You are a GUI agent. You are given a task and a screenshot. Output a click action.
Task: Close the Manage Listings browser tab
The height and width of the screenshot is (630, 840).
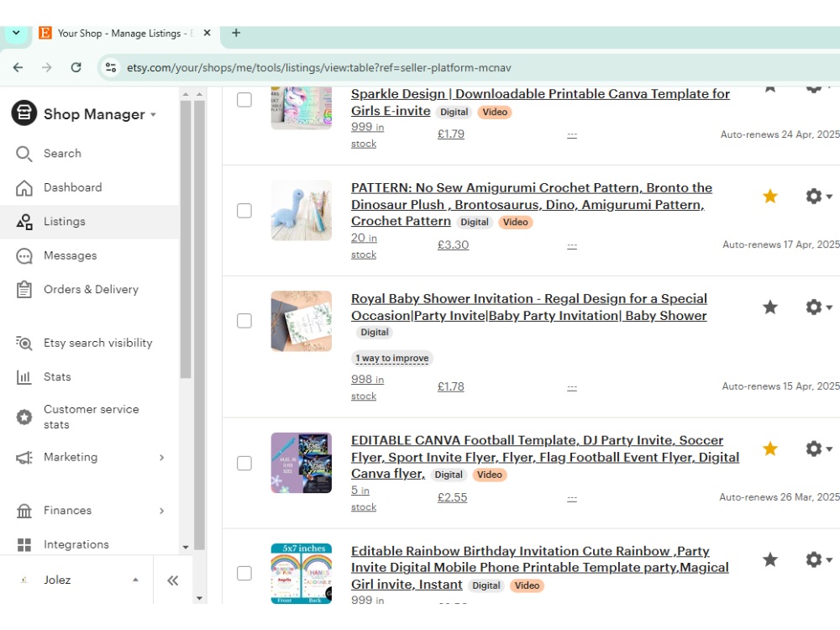(207, 34)
